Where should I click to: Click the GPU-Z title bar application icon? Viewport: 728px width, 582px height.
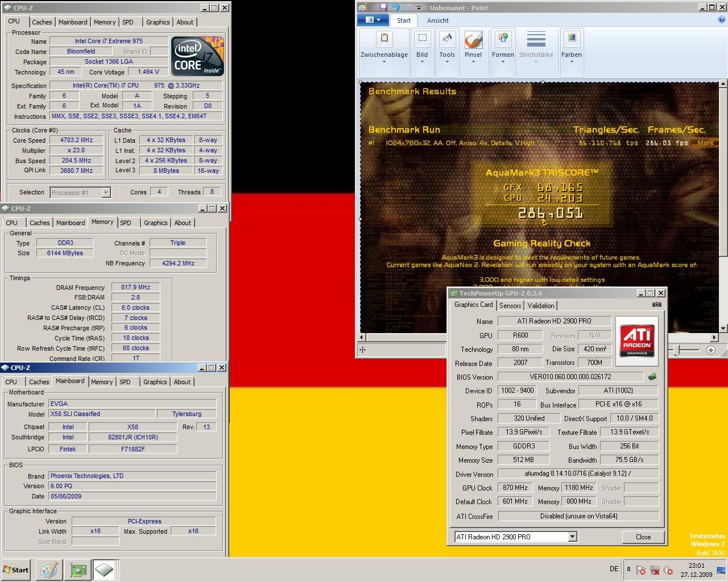pos(454,293)
